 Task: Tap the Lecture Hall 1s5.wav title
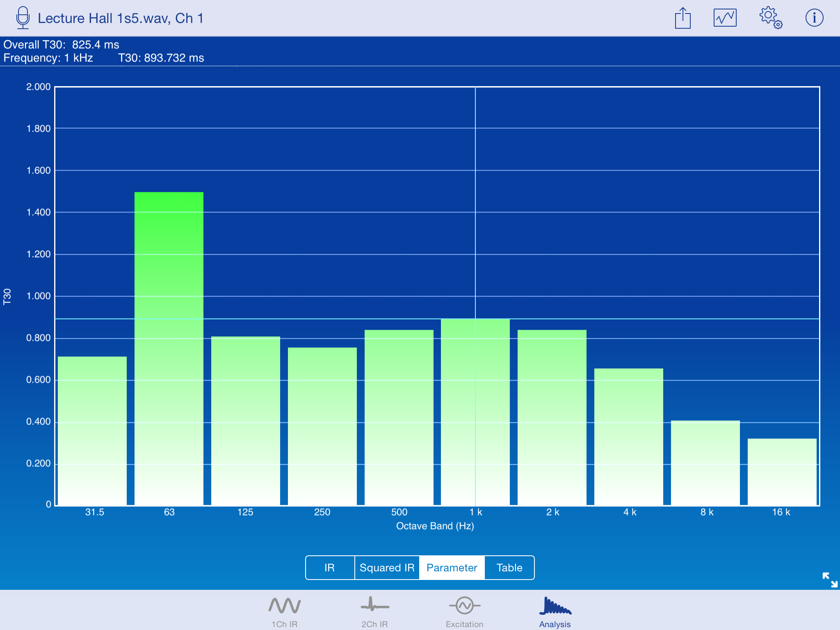(x=121, y=18)
